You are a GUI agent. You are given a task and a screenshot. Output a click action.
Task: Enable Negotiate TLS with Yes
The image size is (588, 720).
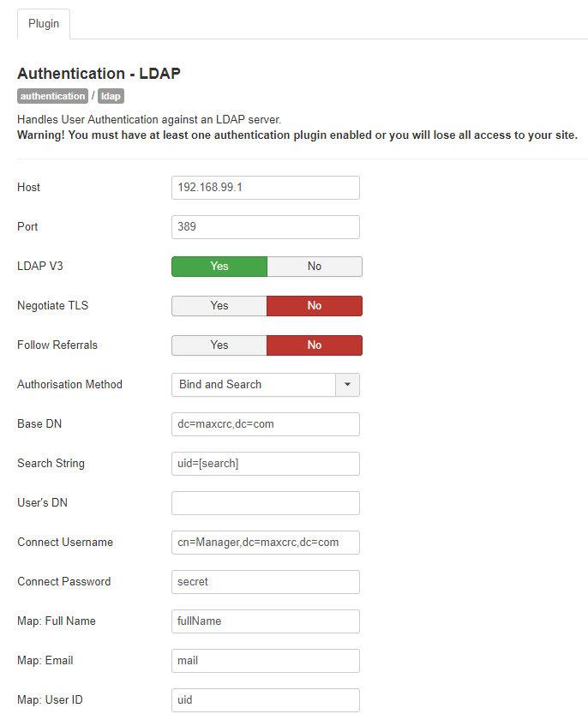click(x=219, y=306)
